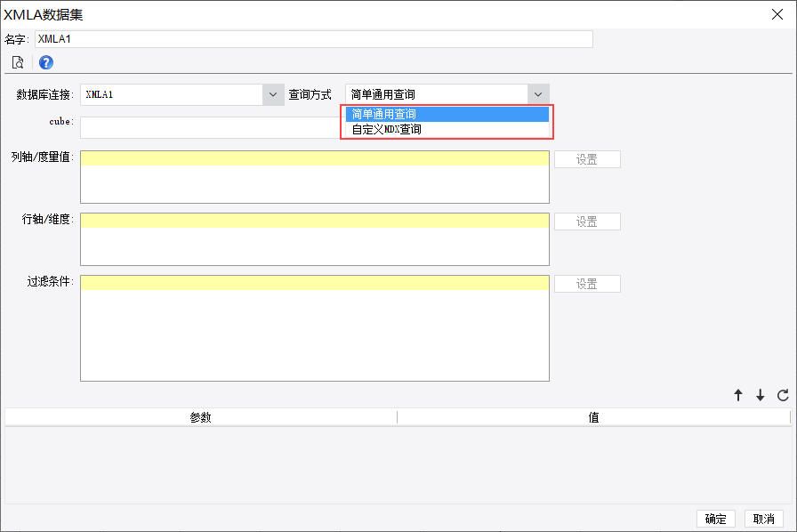Open the blue help question icon
Image resolution: width=797 pixels, height=532 pixels.
tap(45, 62)
